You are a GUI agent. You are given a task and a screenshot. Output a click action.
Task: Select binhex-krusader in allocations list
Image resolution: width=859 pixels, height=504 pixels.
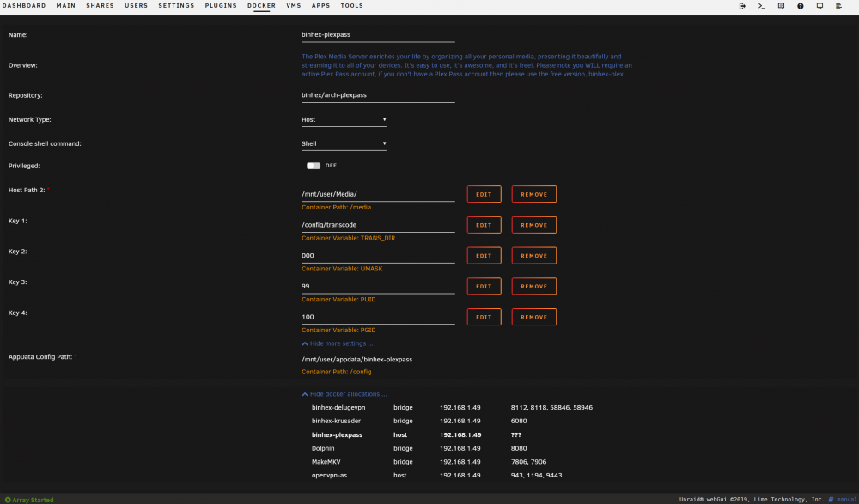pos(336,421)
